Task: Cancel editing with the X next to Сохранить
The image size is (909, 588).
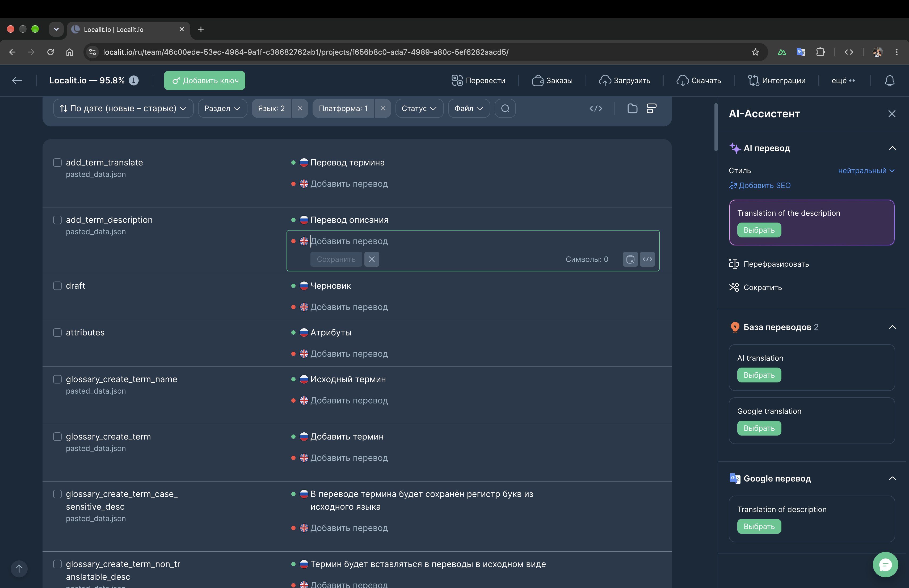Action: (x=372, y=259)
